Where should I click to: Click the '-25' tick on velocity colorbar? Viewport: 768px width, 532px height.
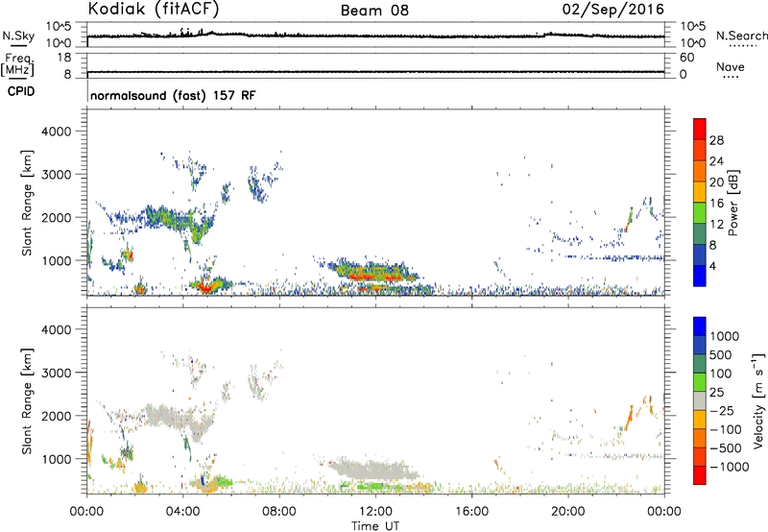coord(722,411)
